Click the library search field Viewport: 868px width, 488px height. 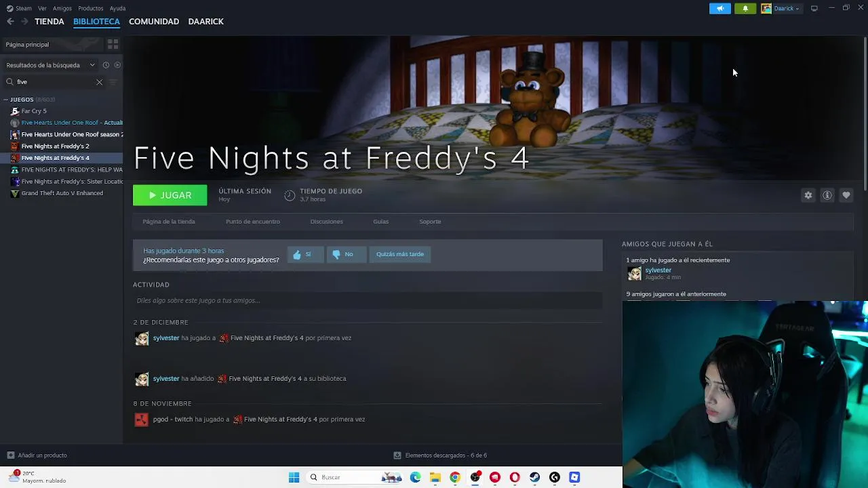[54, 82]
